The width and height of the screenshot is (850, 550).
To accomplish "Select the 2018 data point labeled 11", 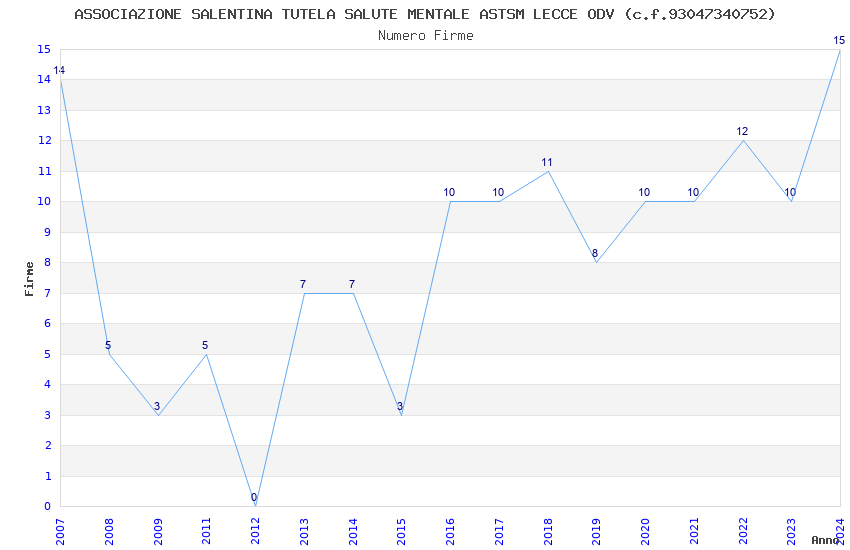I will coord(548,171).
